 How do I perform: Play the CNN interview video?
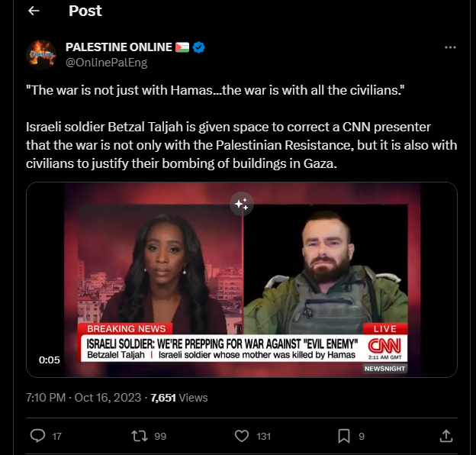(x=242, y=279)
